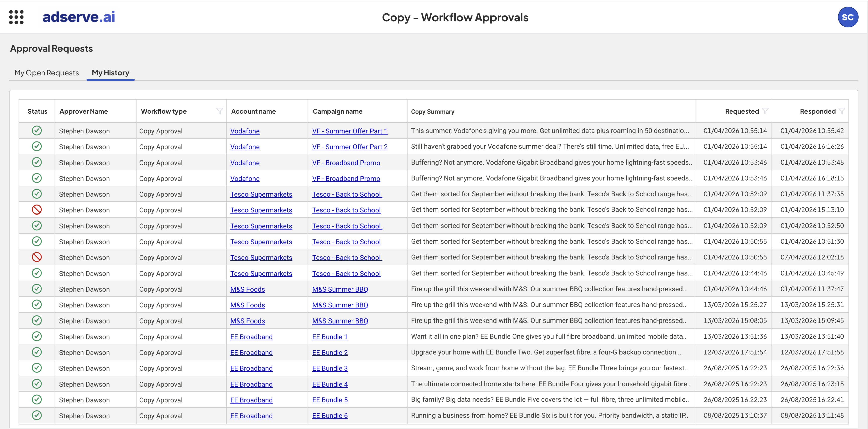
Task: Click copy summary starting 'Upgrade your home with EE Bundle Two'
Action: (546, 352)
